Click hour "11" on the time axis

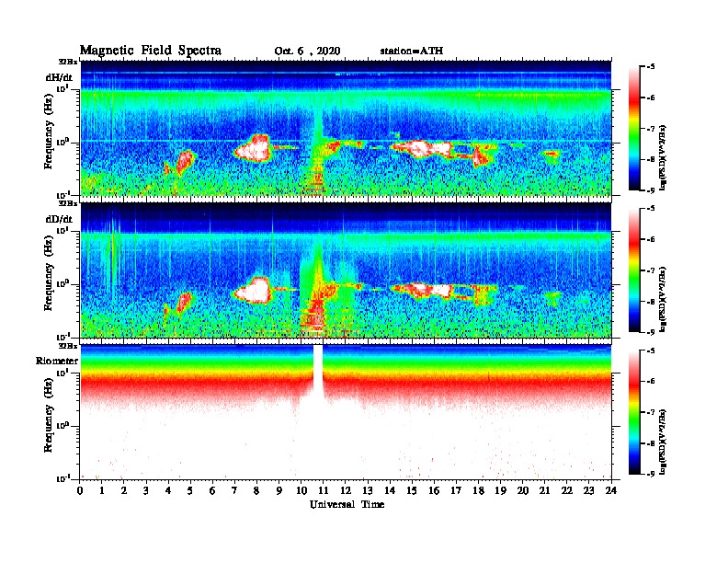[324, 491]
